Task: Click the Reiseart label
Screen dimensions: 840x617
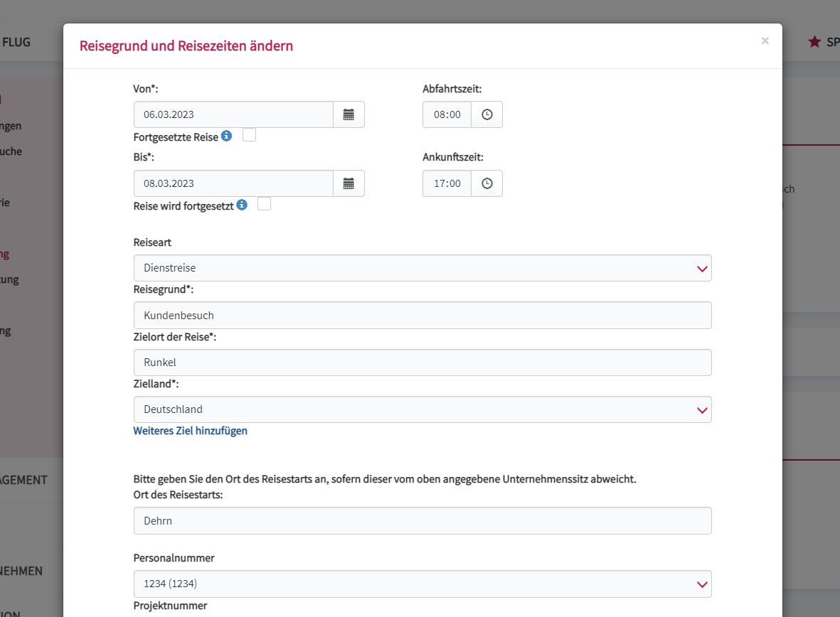Action: tap(152, 242)
